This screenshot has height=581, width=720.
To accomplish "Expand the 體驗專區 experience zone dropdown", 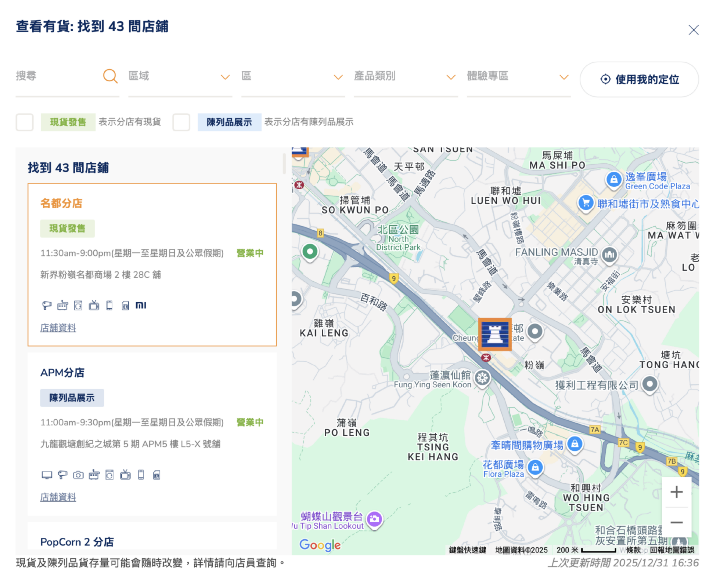I will [x=518, y=77].
